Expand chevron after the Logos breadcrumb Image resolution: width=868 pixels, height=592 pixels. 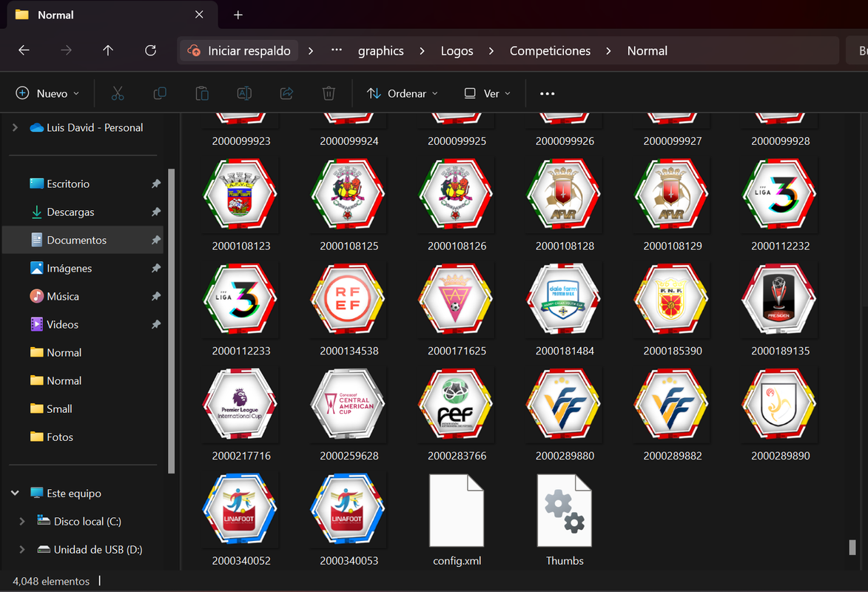[x=491, y=51]
